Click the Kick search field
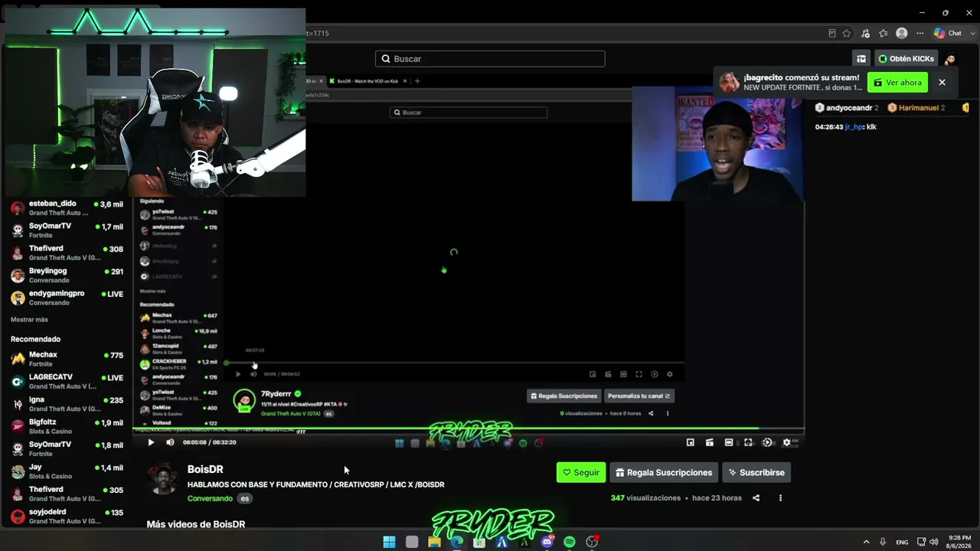Viewport: 980px width, 551px height. coord(490,59)
